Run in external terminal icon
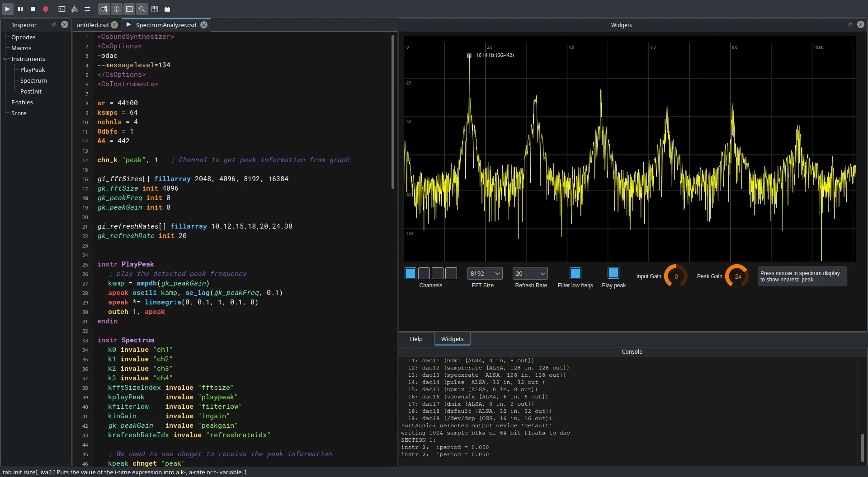The width and height of the screenshot is (868, 477). (x=62, y=9)
